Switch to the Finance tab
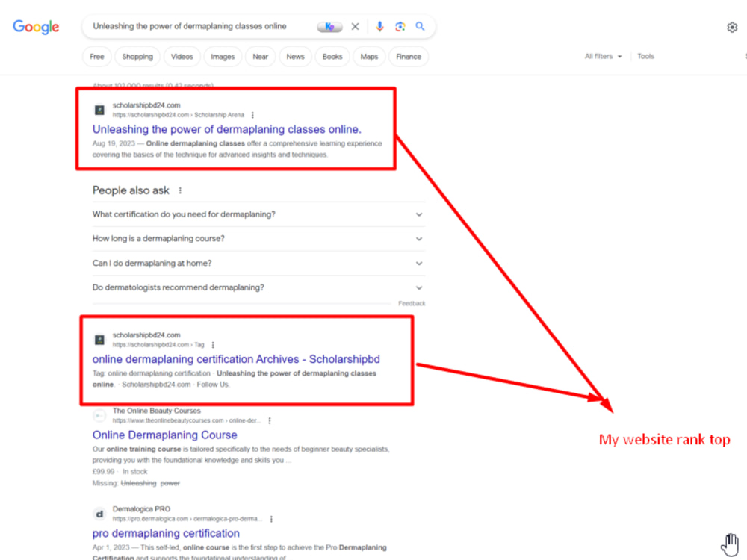 click(409, 57)
